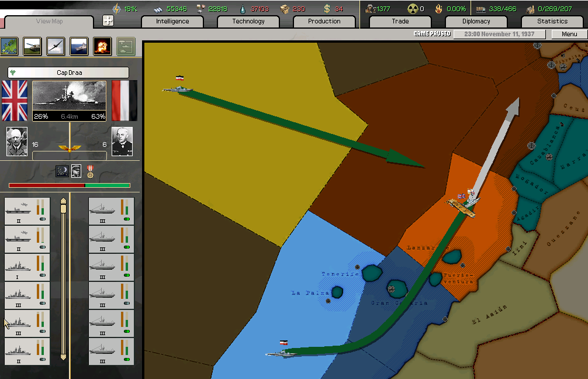The height and width of the screenshot is (379, 588).
Task: Click the tank land units icon
Action: point(32,46)
